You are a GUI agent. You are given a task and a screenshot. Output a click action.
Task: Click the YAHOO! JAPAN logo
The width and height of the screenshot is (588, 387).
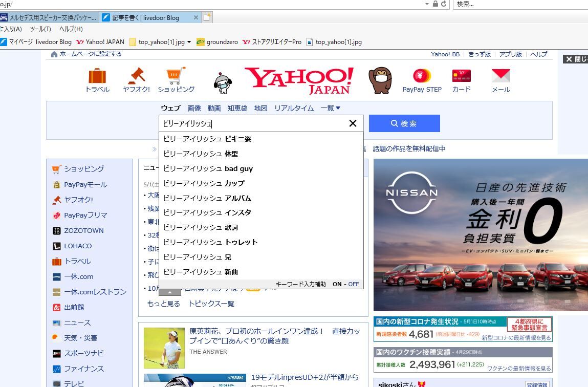click(x=299, y=80)
